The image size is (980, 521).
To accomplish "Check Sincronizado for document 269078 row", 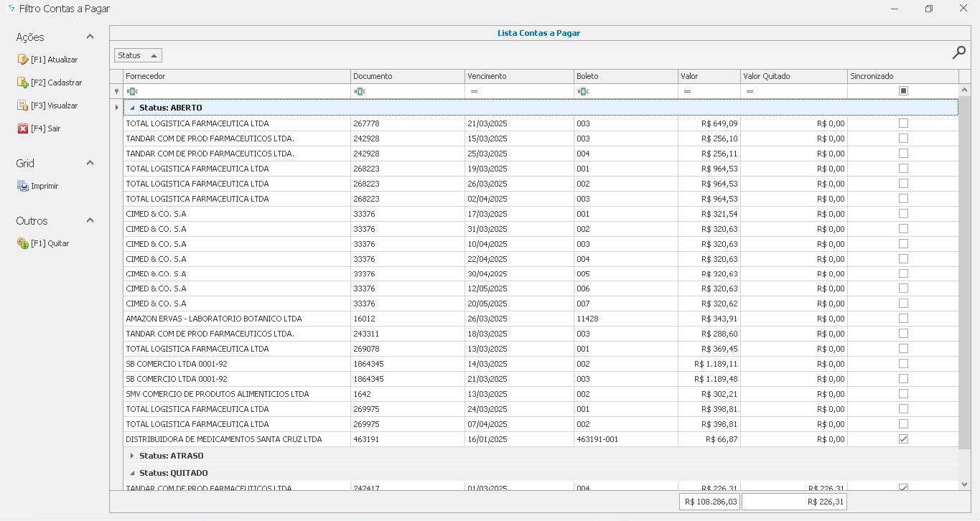I will 903,349.
